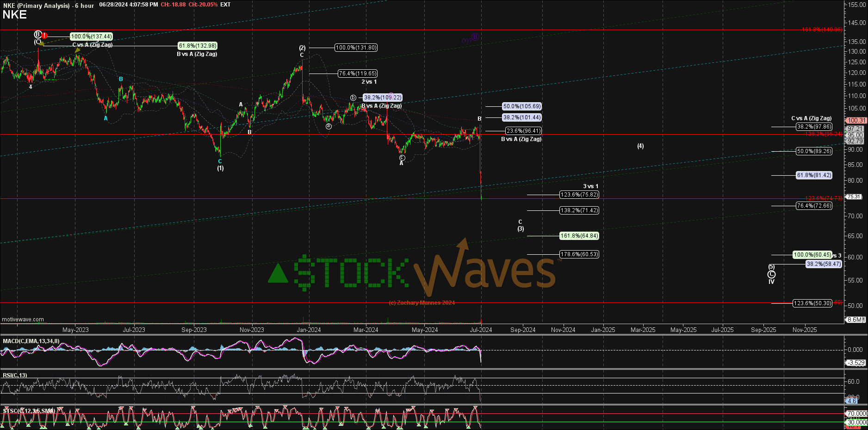Select the 38.2%(101.44) Fibonacci label

(522, 117)
